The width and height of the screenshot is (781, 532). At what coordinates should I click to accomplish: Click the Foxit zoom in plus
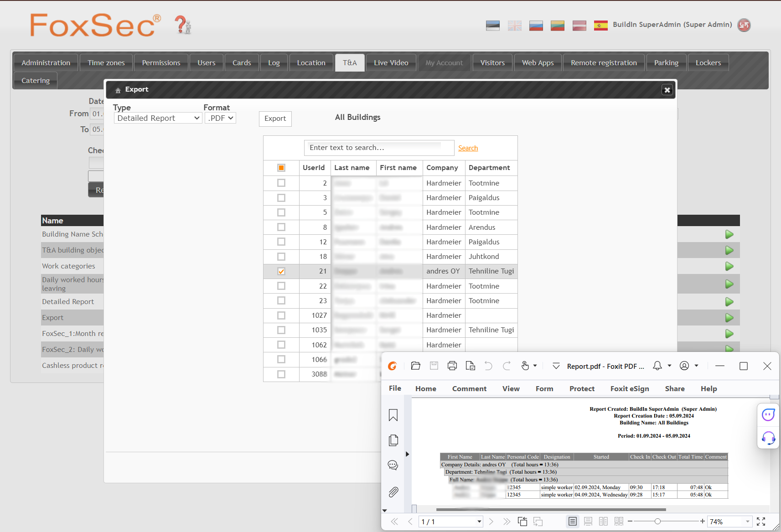pos(702,522)
